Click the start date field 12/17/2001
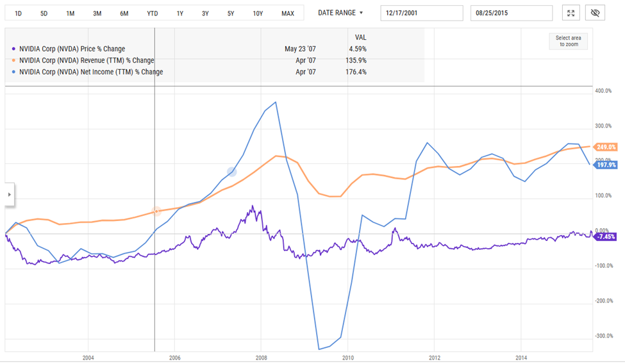The height and width of the screenshot is (364, 625). point(421,13)
